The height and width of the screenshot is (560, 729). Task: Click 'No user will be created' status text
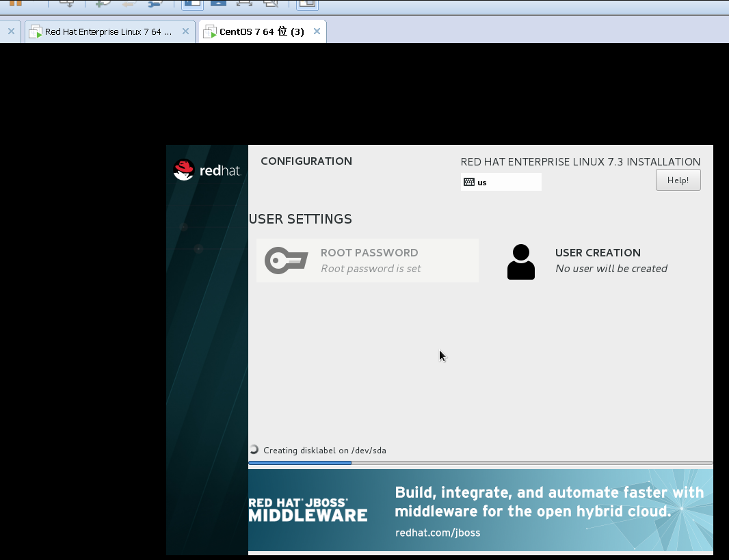tap(611, 269)
